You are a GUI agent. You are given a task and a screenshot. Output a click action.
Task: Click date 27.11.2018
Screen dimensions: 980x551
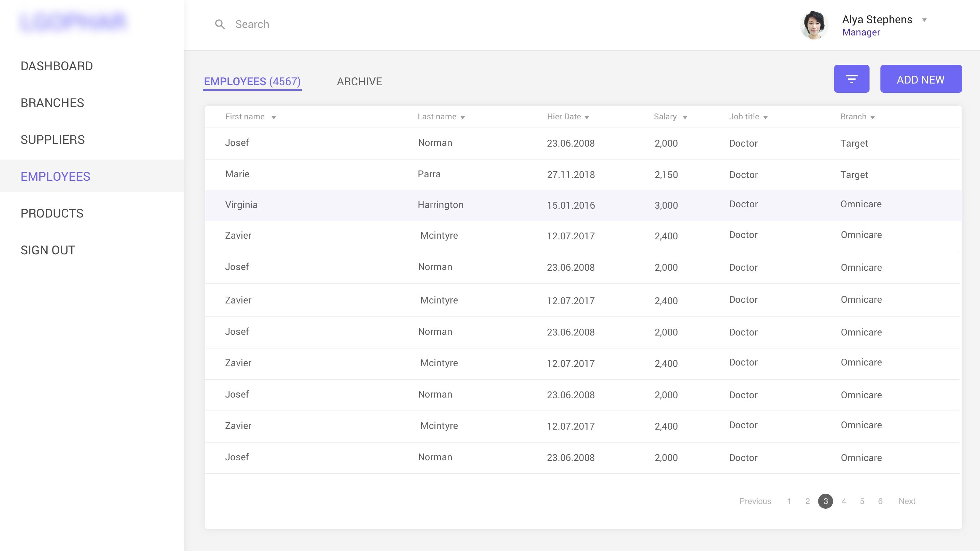point(571,175)
